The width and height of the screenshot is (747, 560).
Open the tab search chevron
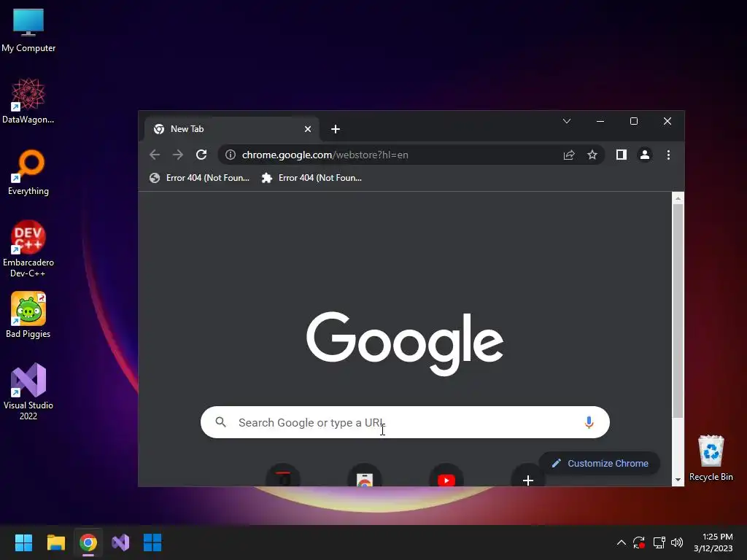(566, 121)
